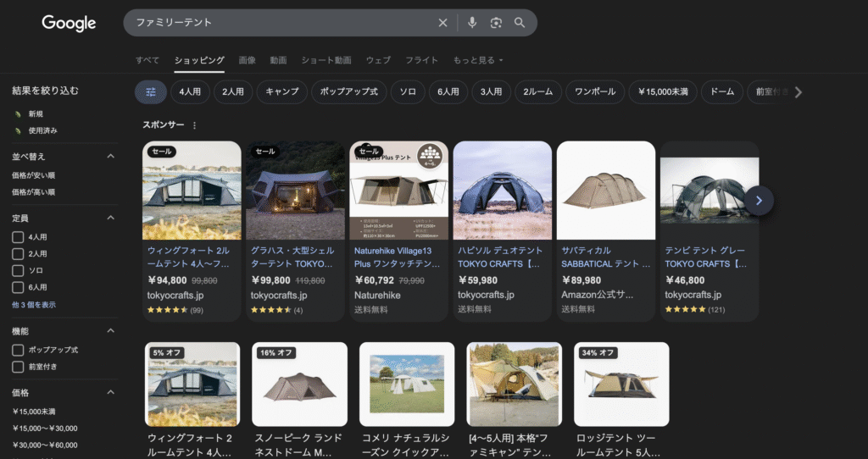Sort by 価格が高い順
The image size is (868, 459).
coord(34,192)
